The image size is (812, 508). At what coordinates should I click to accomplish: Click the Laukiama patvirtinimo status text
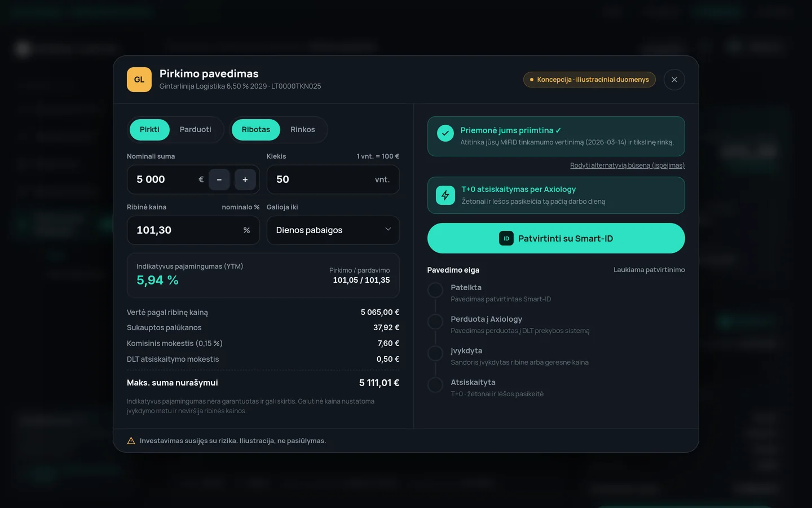click(x=649, y=270)
